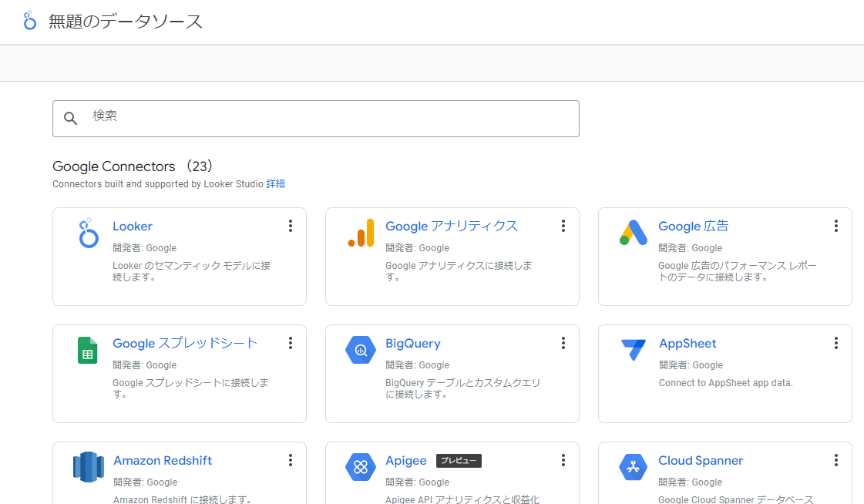Screen dimensions: 864x504
Task: Click the Looker connector logo icon
Action: click(x=88, y=233)
